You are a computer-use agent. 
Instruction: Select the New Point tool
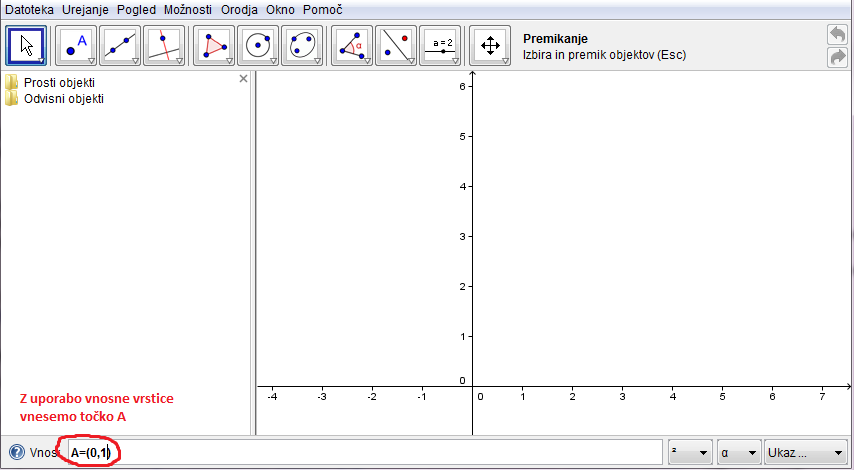(x=75, y=45)
